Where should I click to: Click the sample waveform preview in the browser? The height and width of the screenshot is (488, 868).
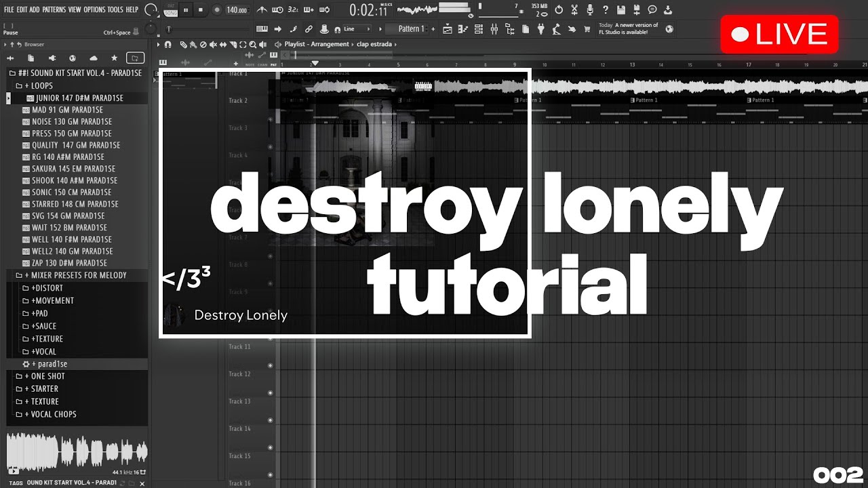pyautogui.click(x=77, y=451)
